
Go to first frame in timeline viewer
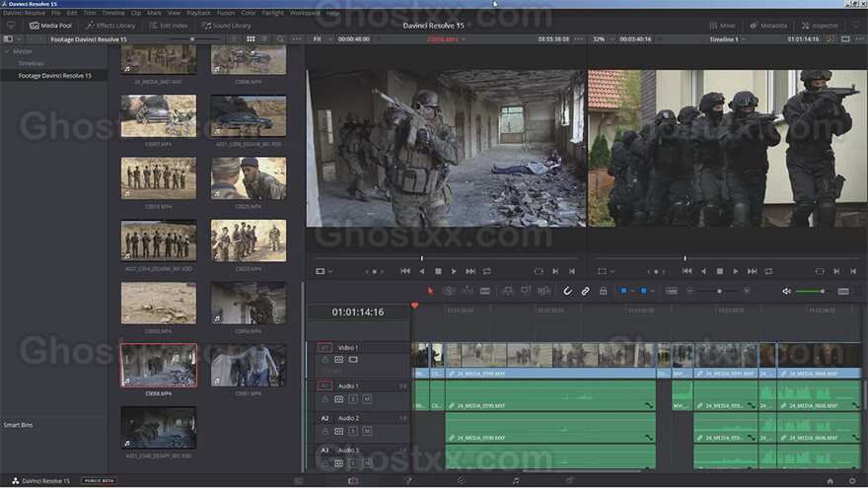click(687, 271)
